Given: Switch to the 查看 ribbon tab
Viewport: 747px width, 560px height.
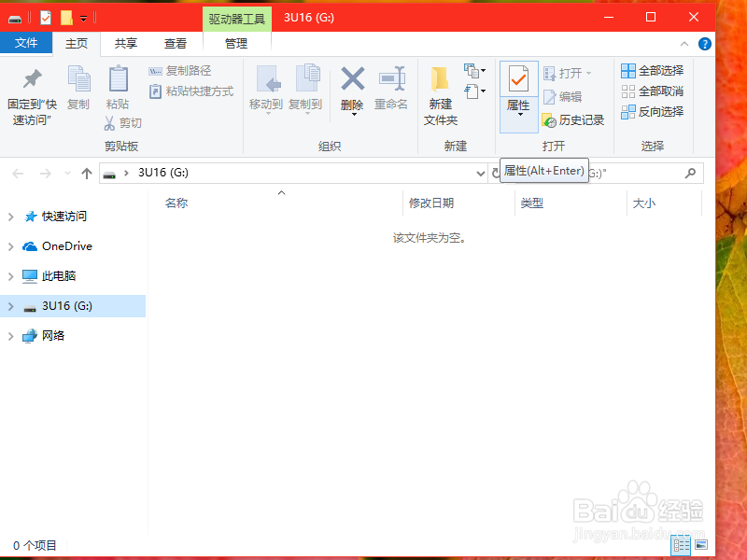Looking at the screenshot, I should 177,43.
